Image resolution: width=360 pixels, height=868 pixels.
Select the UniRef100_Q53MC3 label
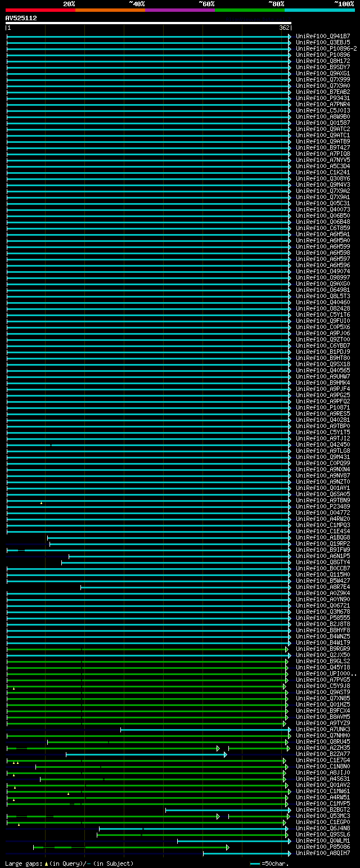coord(323,816)
